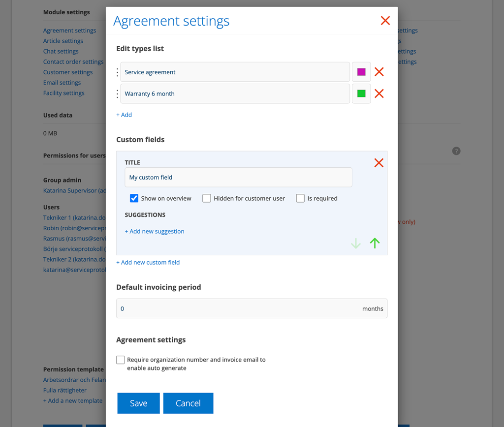This screenshot has width=504, height=427.
Task: Remove the My custom field block
Action: pyautogui.click(x=378, y=163)
